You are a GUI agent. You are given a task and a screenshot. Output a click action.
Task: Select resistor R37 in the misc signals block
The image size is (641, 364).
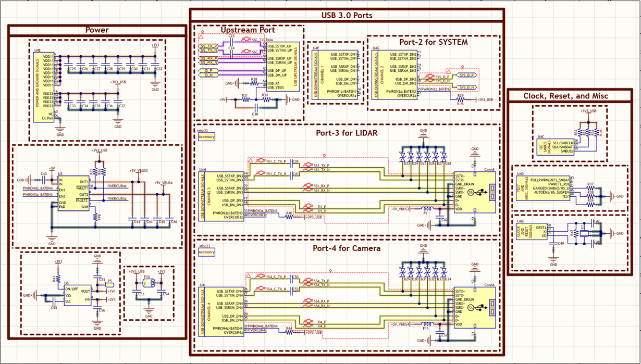coord(590,187)
